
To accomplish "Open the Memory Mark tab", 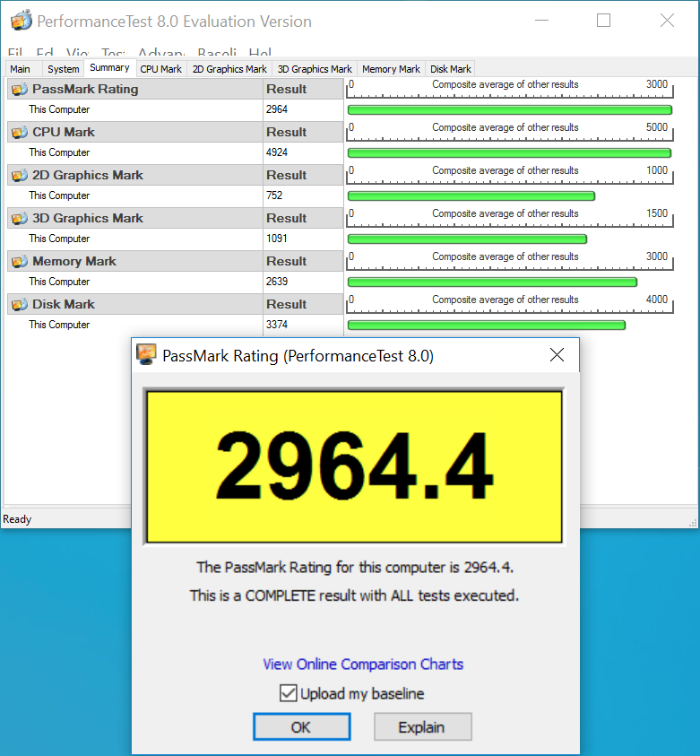I will click(391, 69).
